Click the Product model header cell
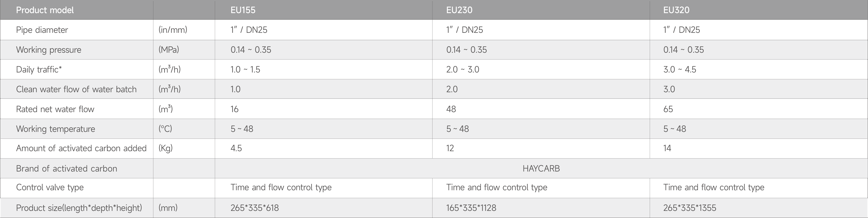 (45, 10)
